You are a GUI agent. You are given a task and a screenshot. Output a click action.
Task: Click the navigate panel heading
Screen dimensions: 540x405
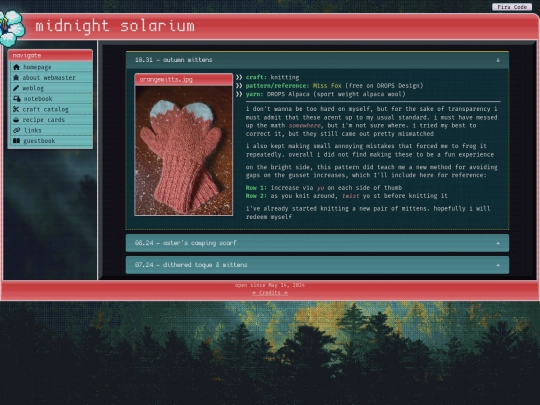coord(50,55)
